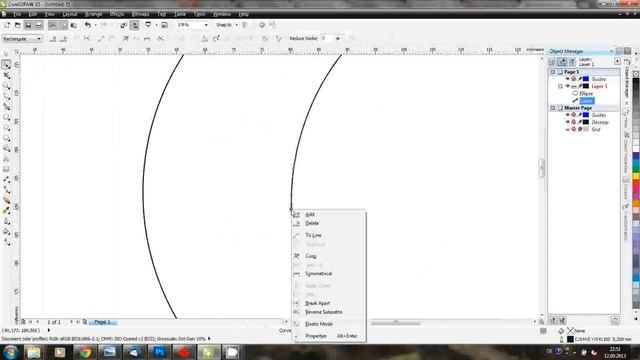Click Layer 1 blue color swatch for Guides
The width and height of the screenshot is (640, 360).
point(586,79)
